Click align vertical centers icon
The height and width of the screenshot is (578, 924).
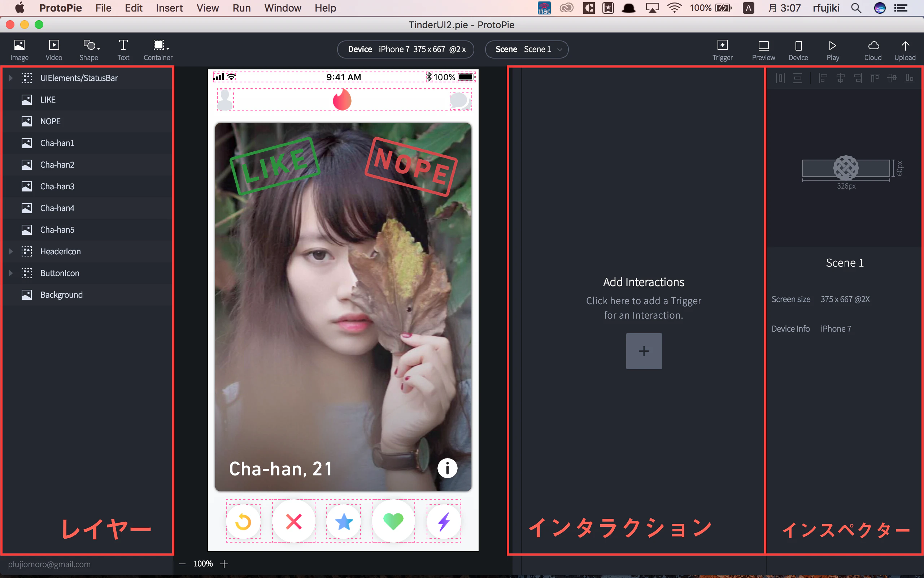(892, 78)
